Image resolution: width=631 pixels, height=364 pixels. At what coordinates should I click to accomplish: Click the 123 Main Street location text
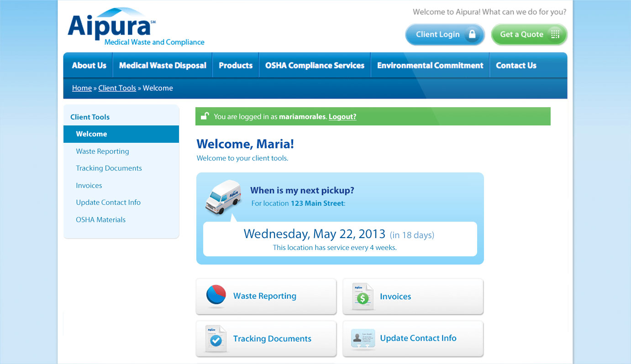pos(317,203)
